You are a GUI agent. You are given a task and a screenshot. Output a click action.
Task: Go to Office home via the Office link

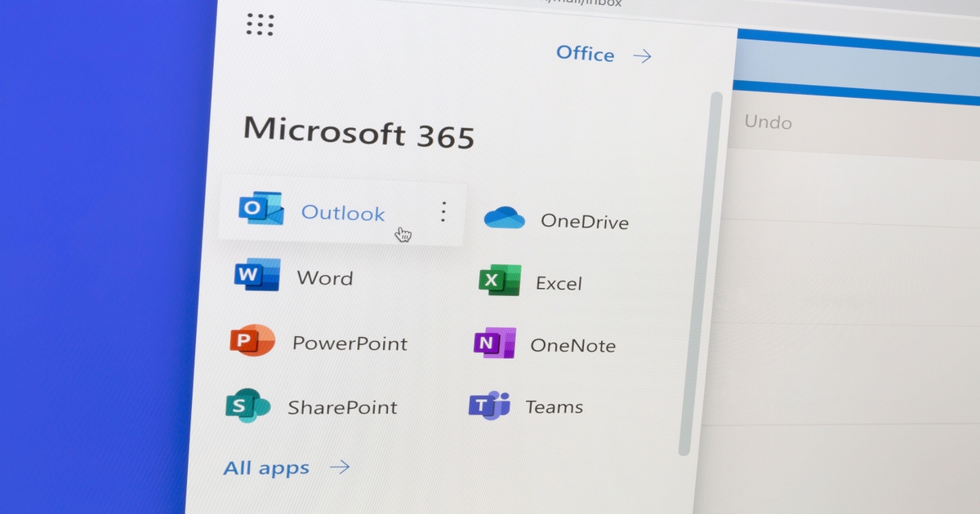pyautogui.click(x=586, y=54)
